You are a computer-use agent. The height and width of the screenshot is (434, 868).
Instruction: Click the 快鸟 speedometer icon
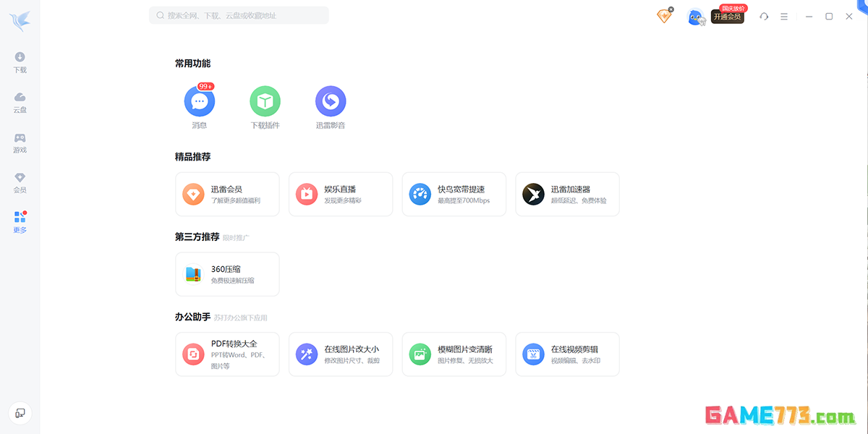[x=420, y=194]
